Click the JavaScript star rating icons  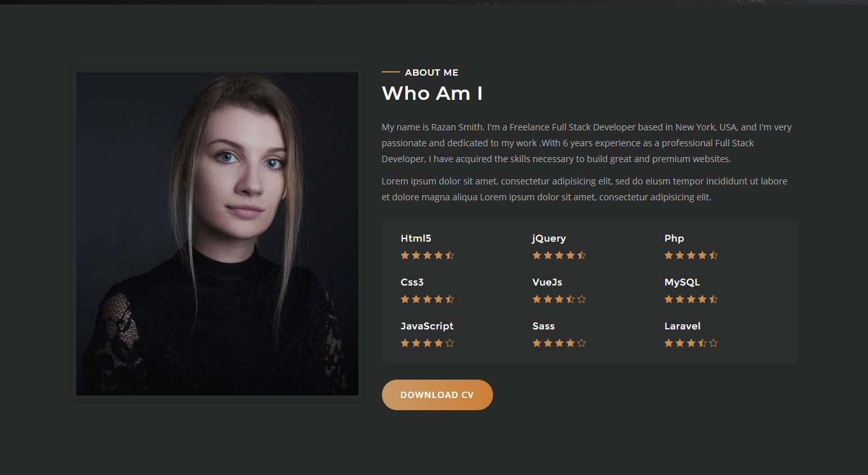point(427,343)
